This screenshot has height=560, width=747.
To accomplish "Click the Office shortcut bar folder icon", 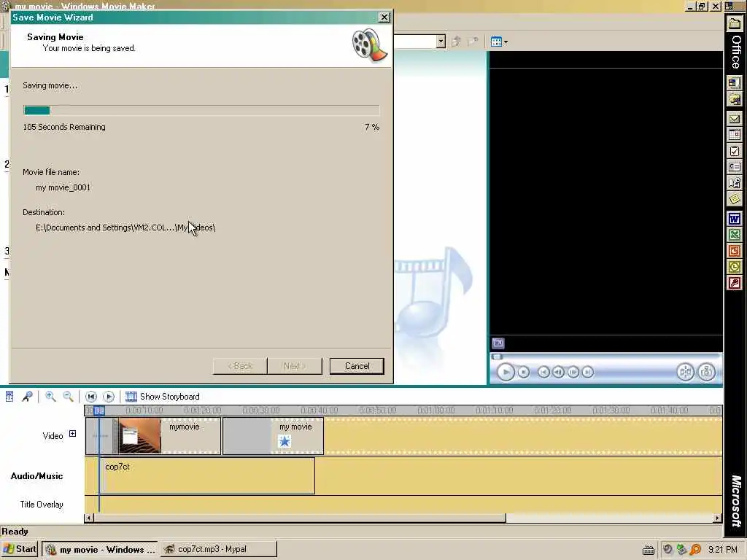I will click(735, 24).
